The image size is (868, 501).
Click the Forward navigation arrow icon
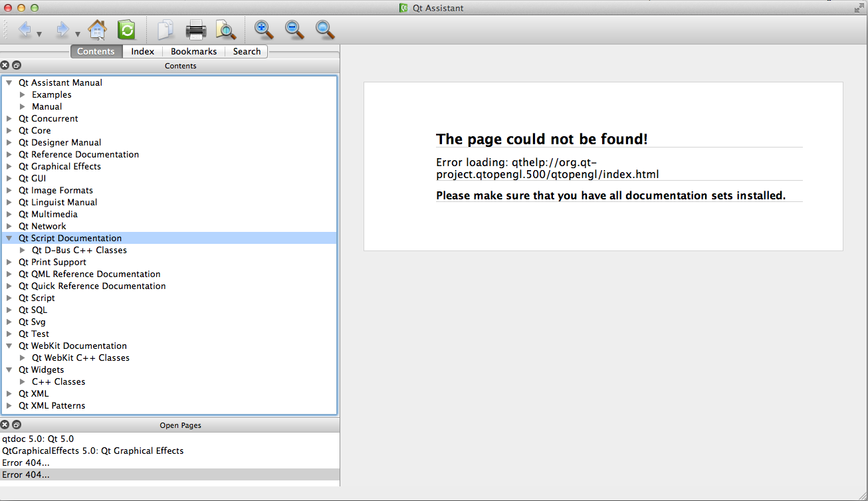(62, 30)
